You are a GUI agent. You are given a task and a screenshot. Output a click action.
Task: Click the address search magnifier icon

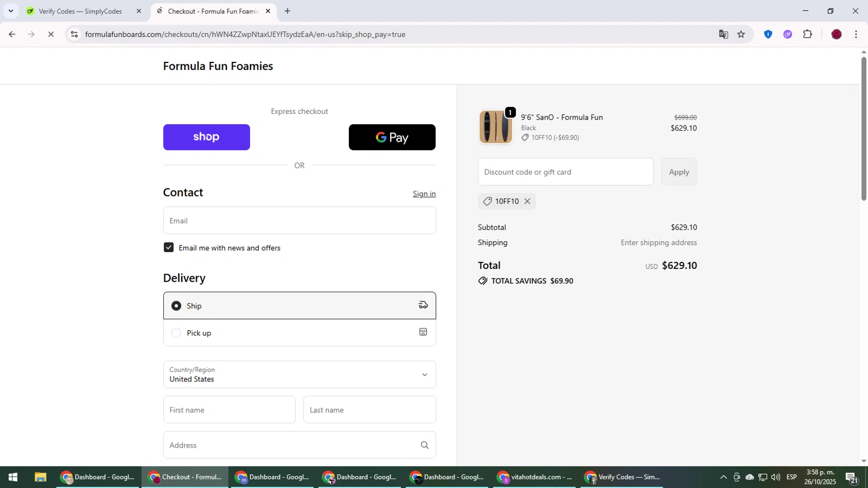pos(424,445)
